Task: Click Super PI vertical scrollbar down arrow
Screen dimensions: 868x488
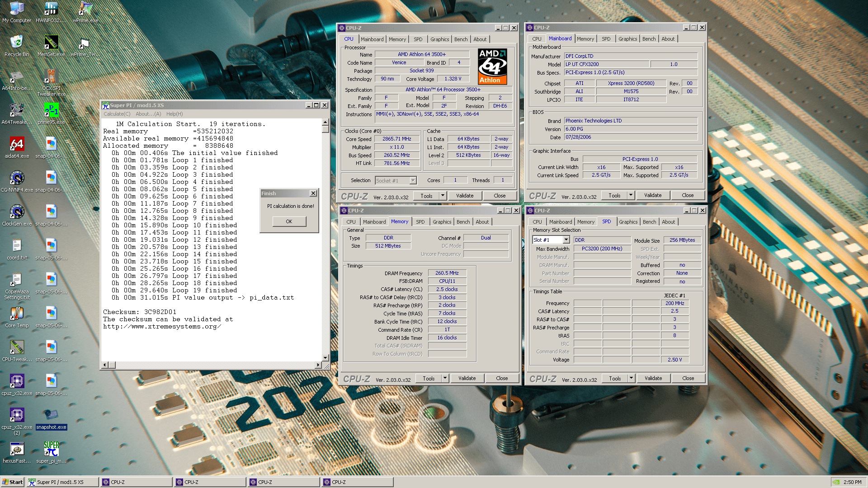Action: pyautogui.click(x=325, y=357)
